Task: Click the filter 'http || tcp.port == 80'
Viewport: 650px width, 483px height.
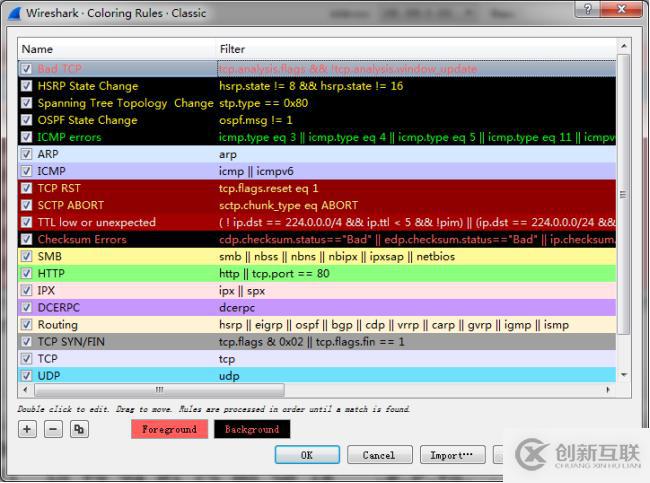Action: 274,274
